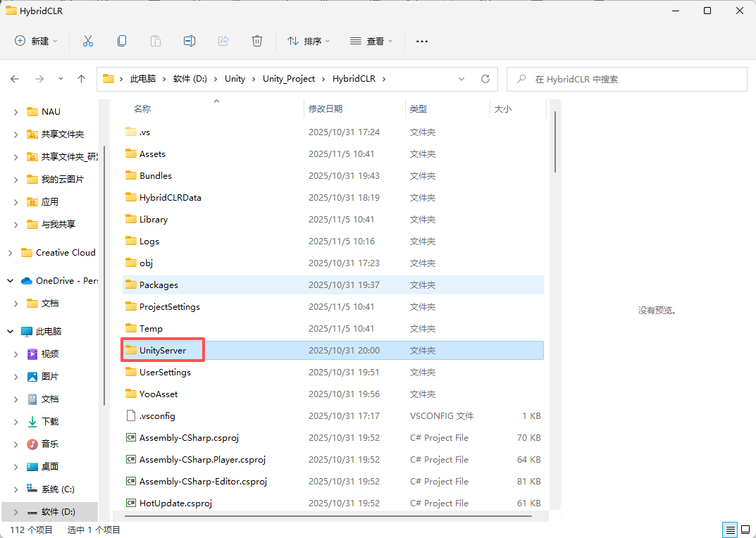756x538 pixels.
Task: Open the 新建 (New) dropdown
Action: (36, 41)
